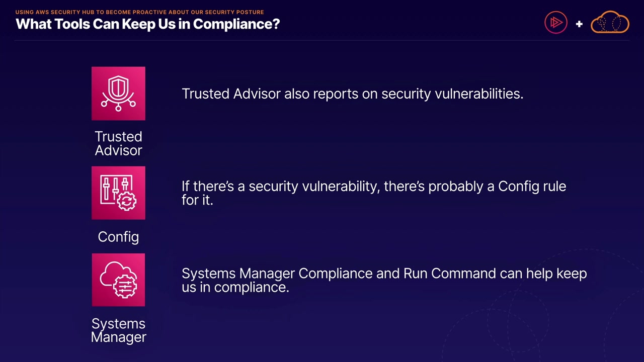Click the orange A Cloud Guru cloud logo
644x362 pixels.
610,23
